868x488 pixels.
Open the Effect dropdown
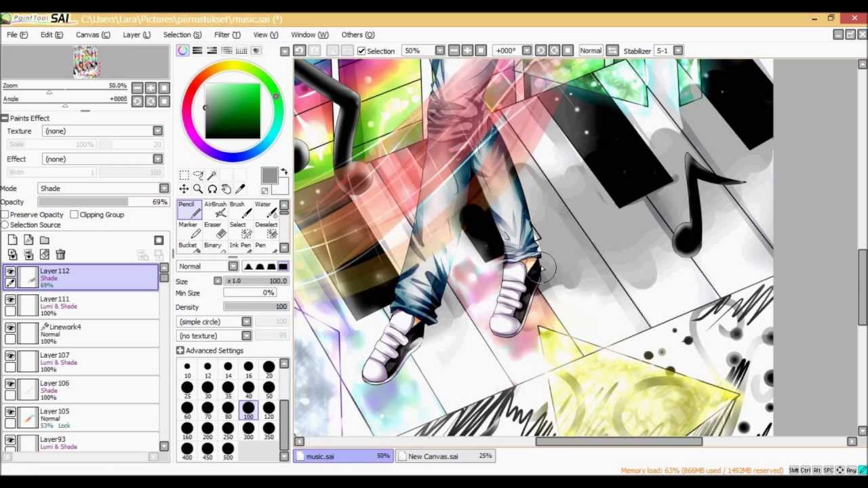point(102,159)
